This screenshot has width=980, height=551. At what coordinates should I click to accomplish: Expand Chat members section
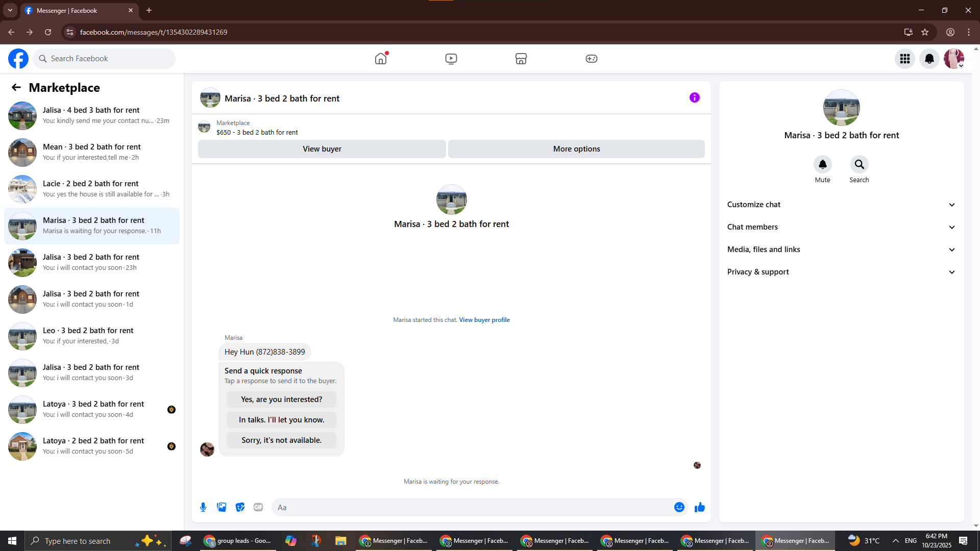point(841,227)
